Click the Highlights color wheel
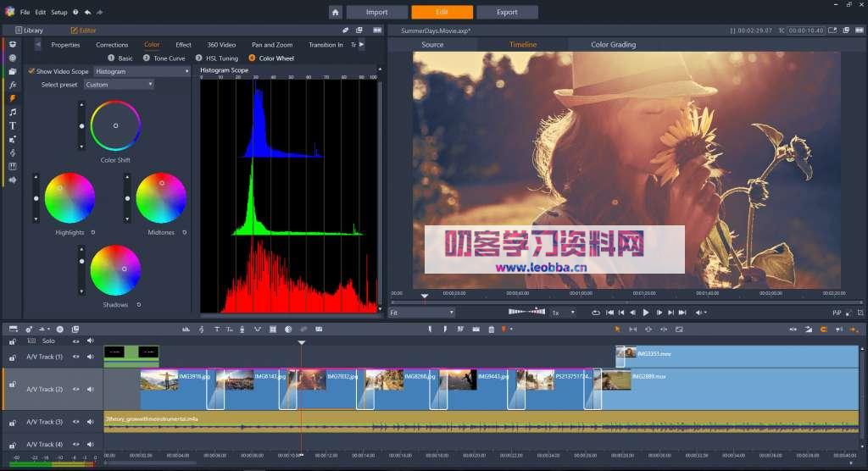 tap(70, 198)
